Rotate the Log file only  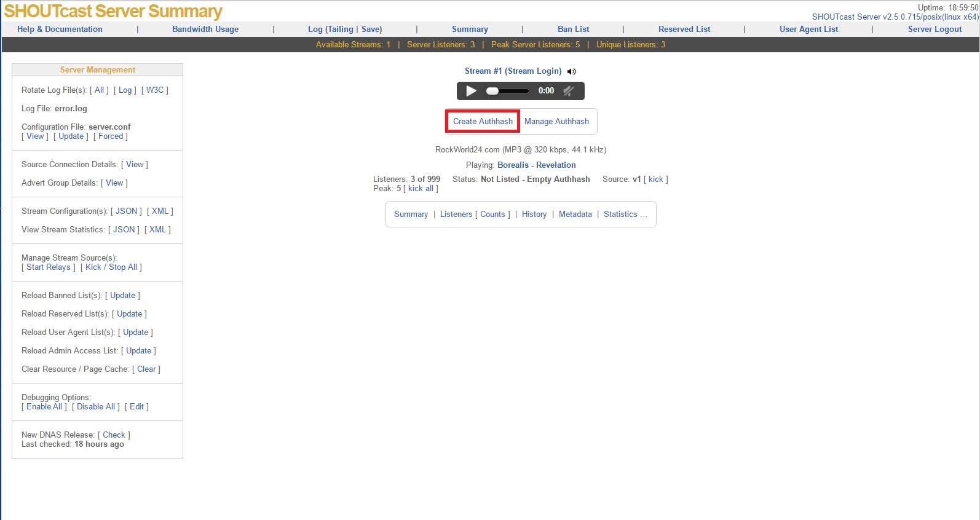pyautogui.click(x=125, y=90)
